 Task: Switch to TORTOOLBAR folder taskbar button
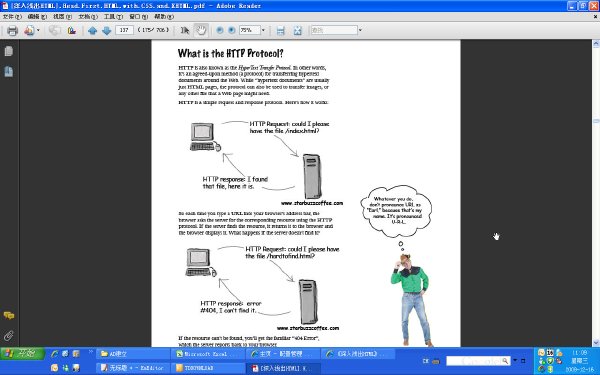[208, 368]
